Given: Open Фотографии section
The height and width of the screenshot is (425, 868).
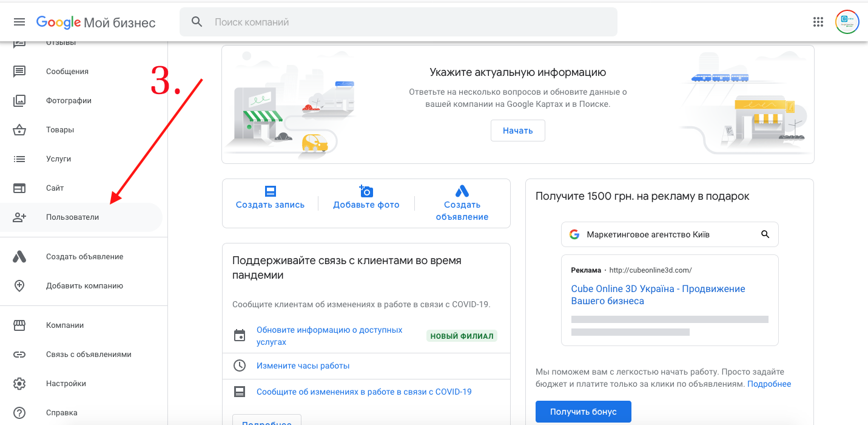Looking at the screenshot, I should coord(69,101).
